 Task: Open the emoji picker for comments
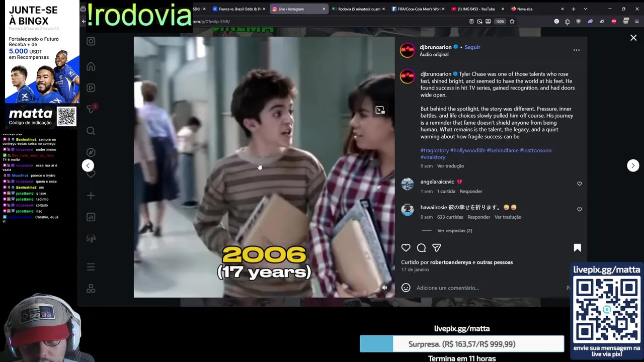point(406,288)
